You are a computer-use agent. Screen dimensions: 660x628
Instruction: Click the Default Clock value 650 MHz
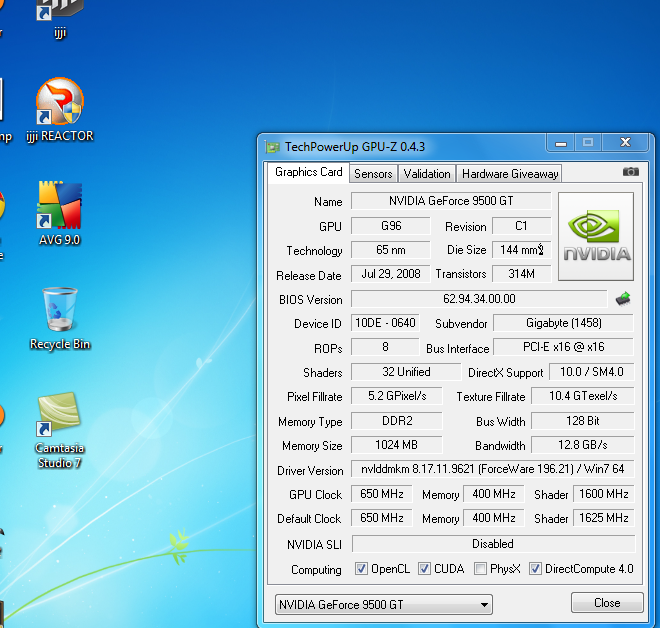(382, 518)
